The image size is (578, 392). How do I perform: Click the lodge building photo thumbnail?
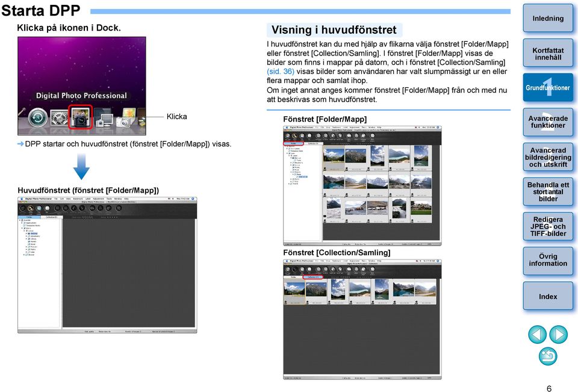click(x=421, y=208)
